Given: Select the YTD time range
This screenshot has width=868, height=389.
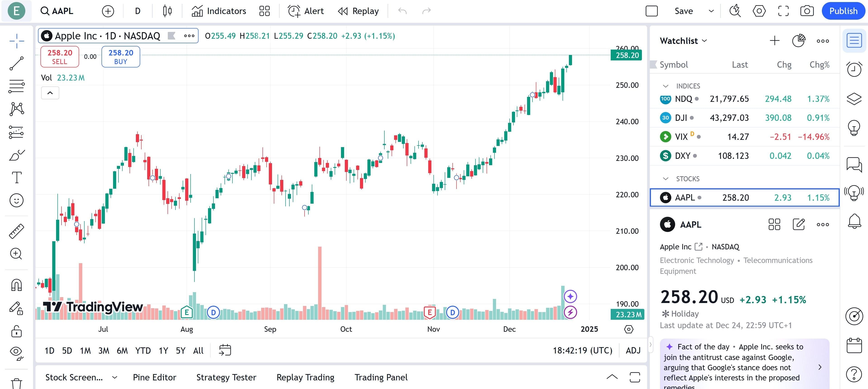Looking at the screenshot, I should pos(143,351).
